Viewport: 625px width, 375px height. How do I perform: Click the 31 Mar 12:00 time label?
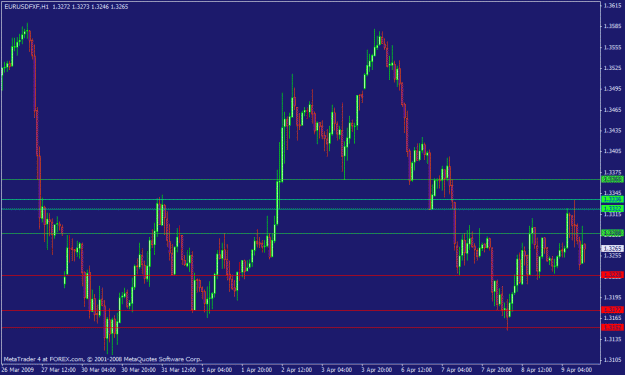(179, 370)
